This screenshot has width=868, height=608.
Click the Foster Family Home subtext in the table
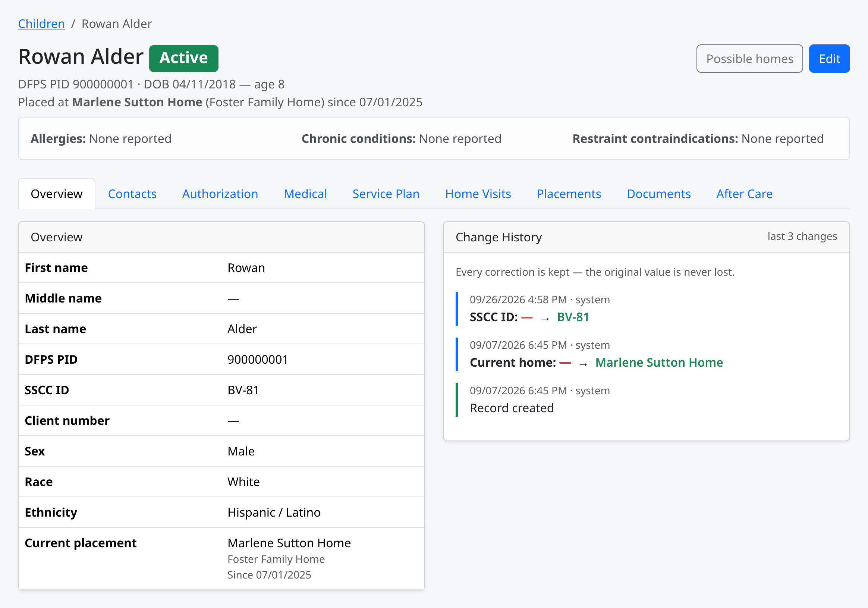tap(276, 559)
